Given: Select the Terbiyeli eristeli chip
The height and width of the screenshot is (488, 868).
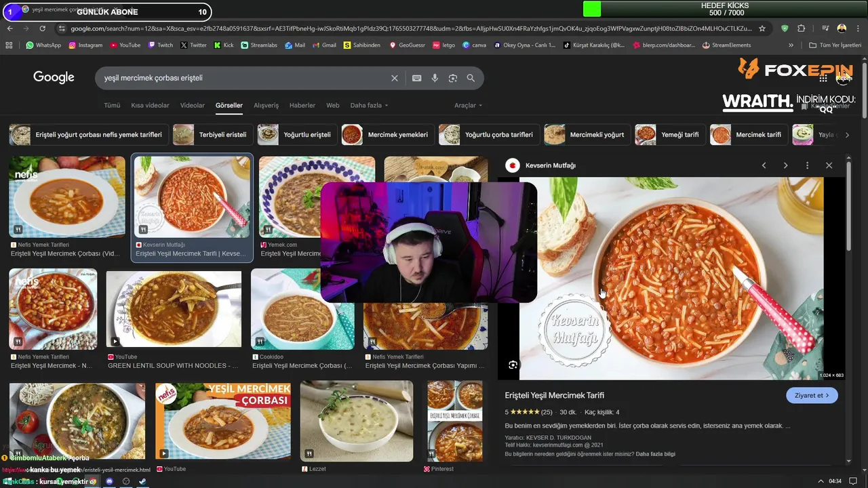Looking at the screenshot, I should click(x=213, y=135).
